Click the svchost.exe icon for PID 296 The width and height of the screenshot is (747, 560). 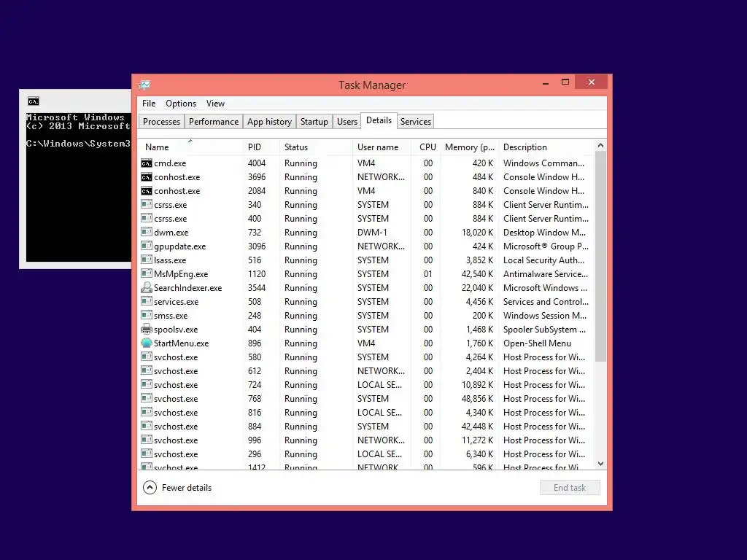pos(146,454)
